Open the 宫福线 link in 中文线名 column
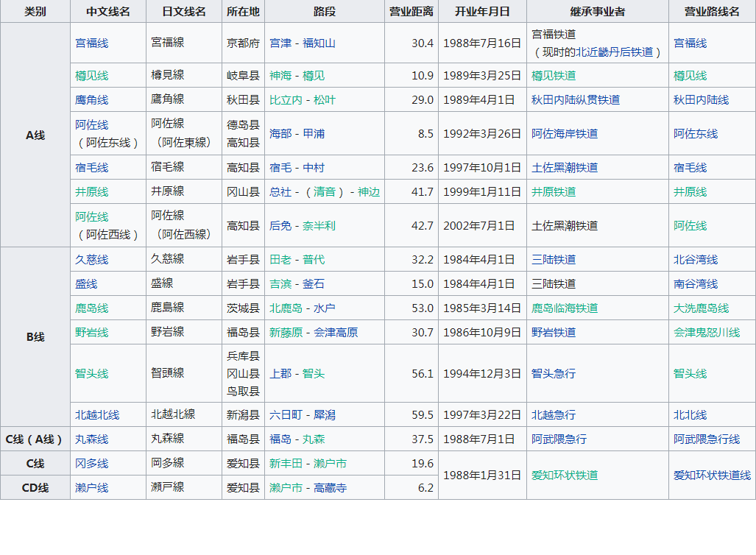The image size is (756, 555). (x=91, y=43)
